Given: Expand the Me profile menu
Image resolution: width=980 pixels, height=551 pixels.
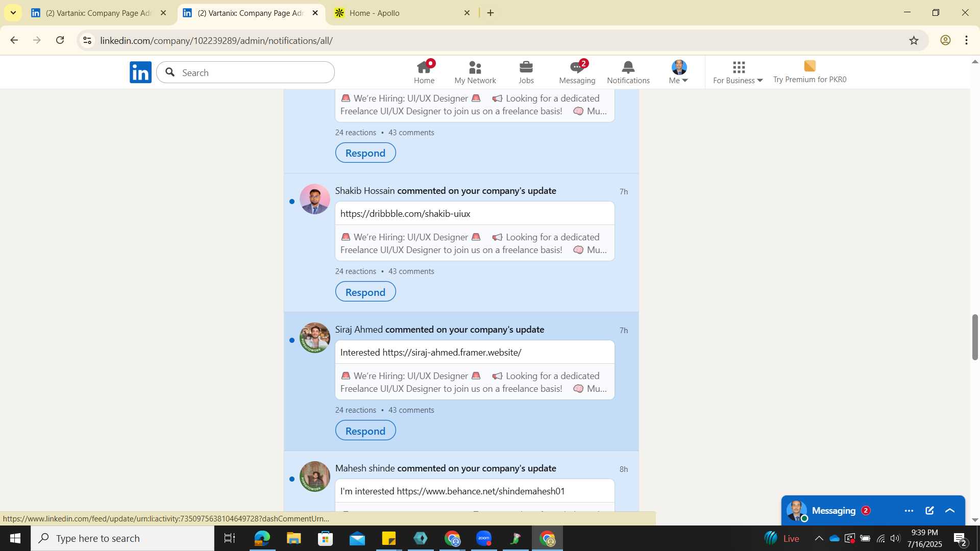Looking at the screenshot, I should click(679, 72).
